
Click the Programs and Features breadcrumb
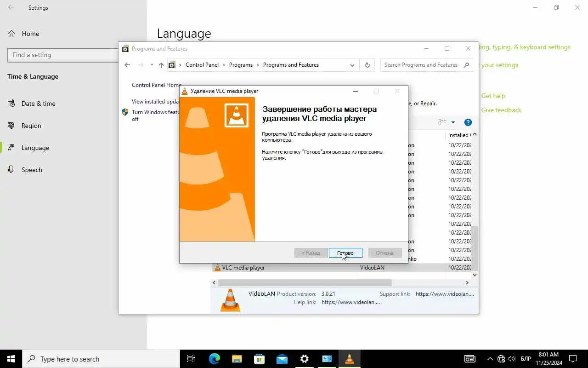[x=291, y=65]
